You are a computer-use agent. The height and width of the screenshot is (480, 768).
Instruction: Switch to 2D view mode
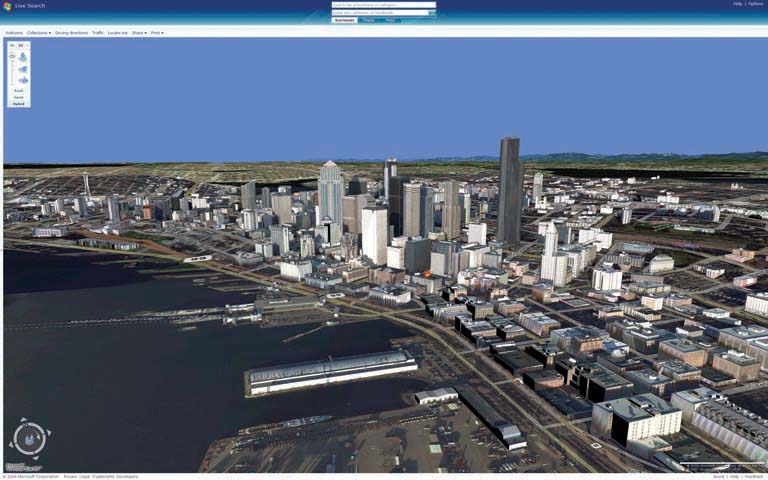(12, 46)
